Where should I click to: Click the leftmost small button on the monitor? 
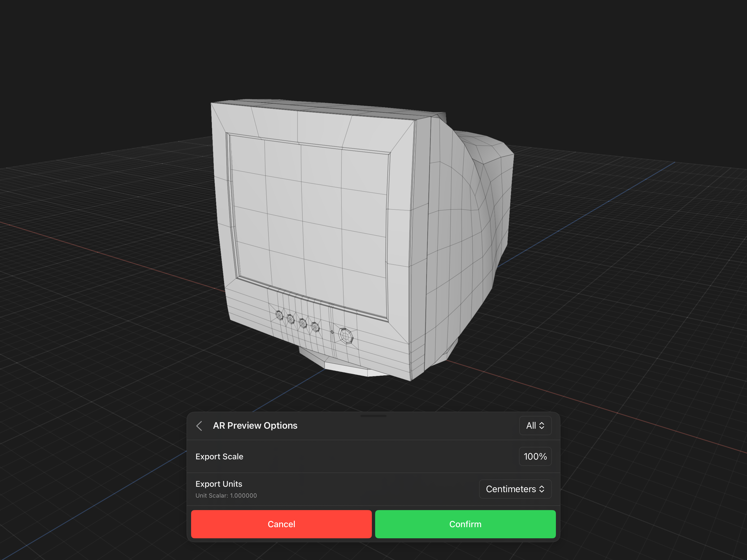pos(279,315)
